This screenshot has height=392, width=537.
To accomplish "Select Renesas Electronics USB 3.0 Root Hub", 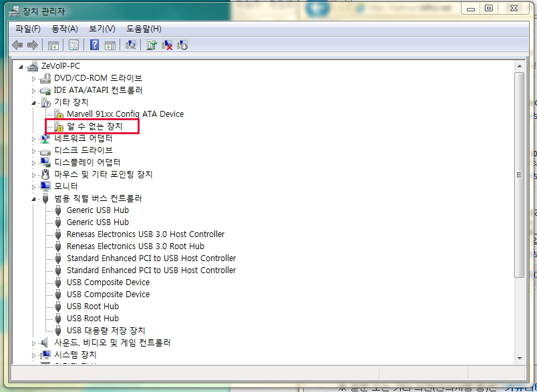I will coord(135,246).
